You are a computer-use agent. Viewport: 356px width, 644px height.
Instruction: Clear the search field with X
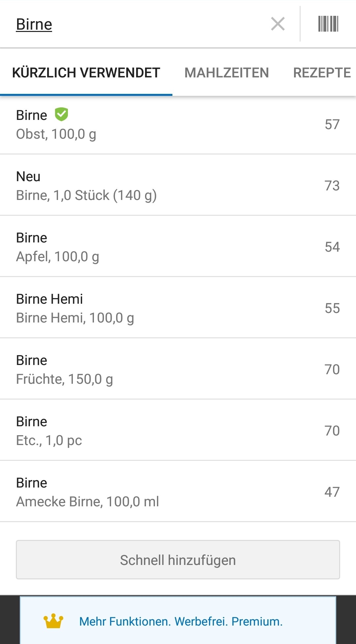[278, 24]
